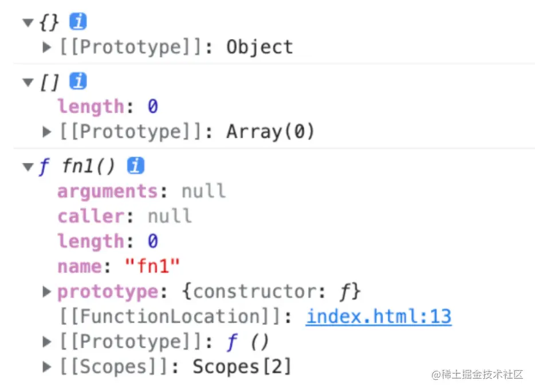Collapse the {} object entry
This screenshot has height=392, width=535.
pyautogui.click(x=28, y=22)
